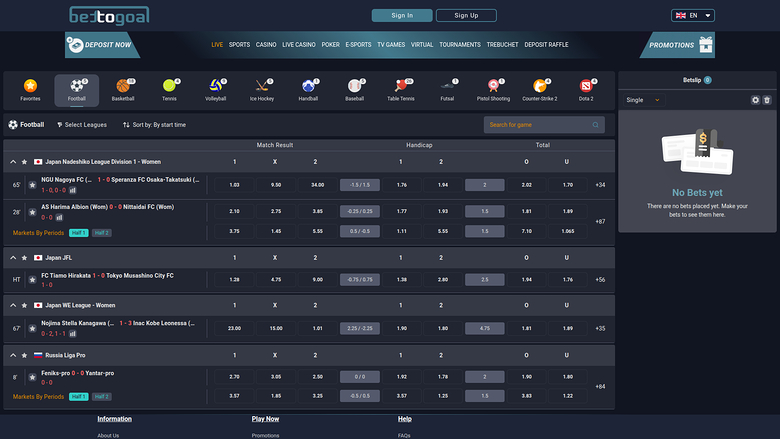This screenshot has height=439, width=780.
Task: Open +34 more markets for NGU Nagoya
Action: (x=600, y=185)
